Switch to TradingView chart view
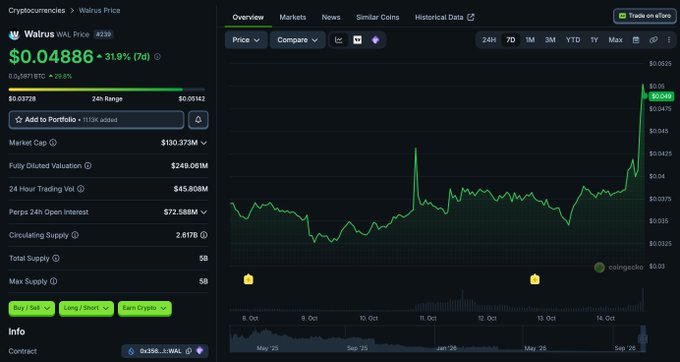The image size is (680, 362). 357,40
